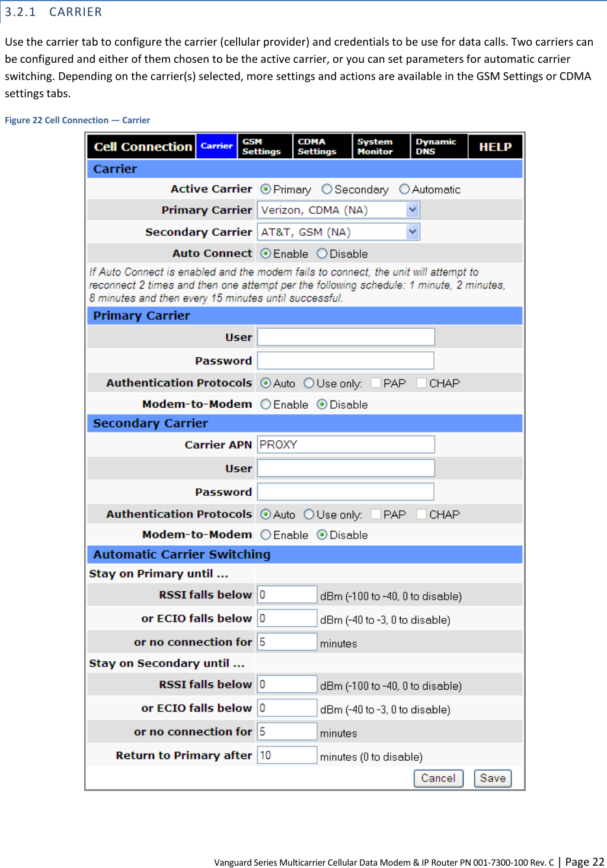Image resolution: width=607 pixels, height=868 pixels.
Task: Click Stay on Primary ECIO falls below field
Action: point(287,618)
